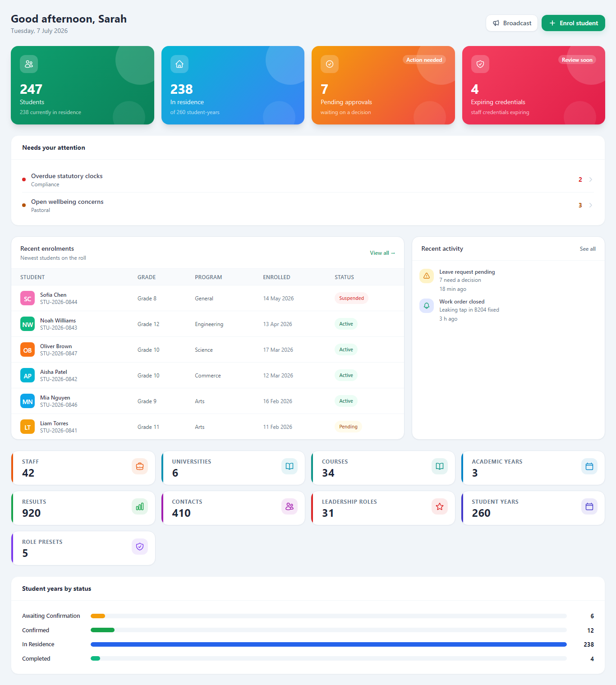The width and height of the screenshot is (616, 685).
Task: Click the Contacts count 410
Action: coord(181,513)
